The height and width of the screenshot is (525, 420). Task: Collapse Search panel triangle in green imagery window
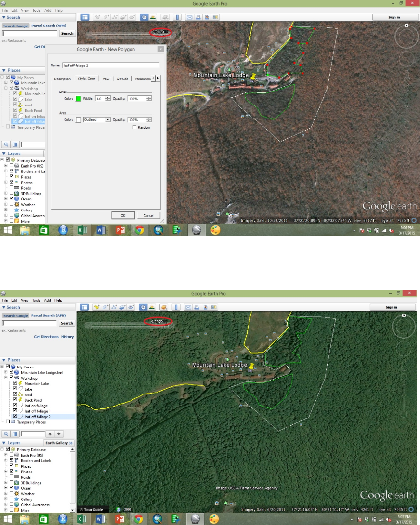tap(4, 307)
